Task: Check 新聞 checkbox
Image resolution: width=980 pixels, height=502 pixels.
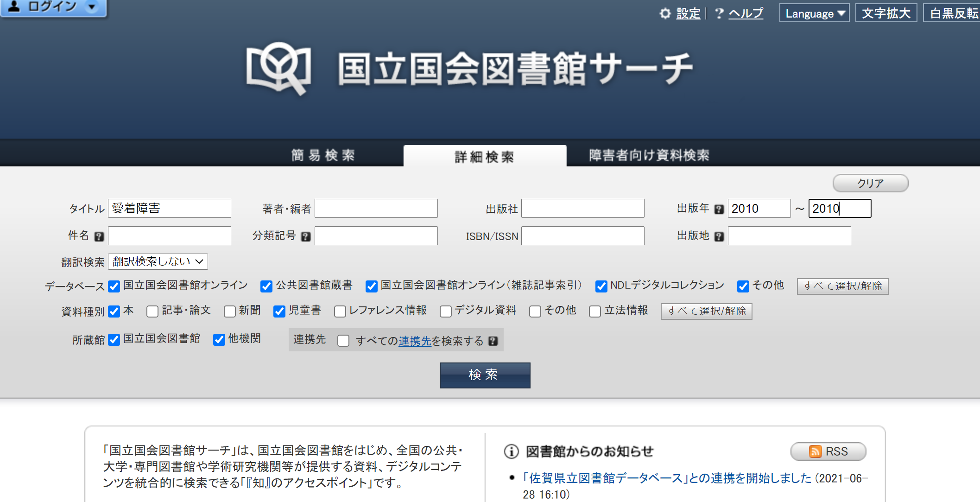Action: (x=230, y=311)
